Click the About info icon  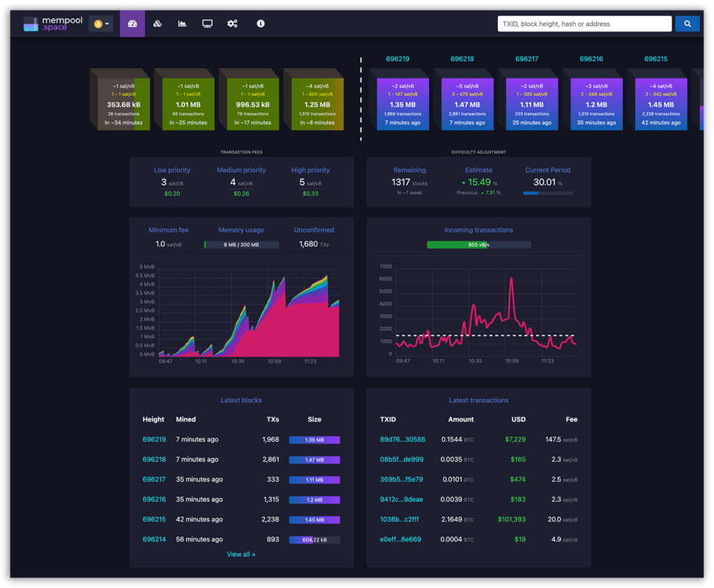(259, 23)
